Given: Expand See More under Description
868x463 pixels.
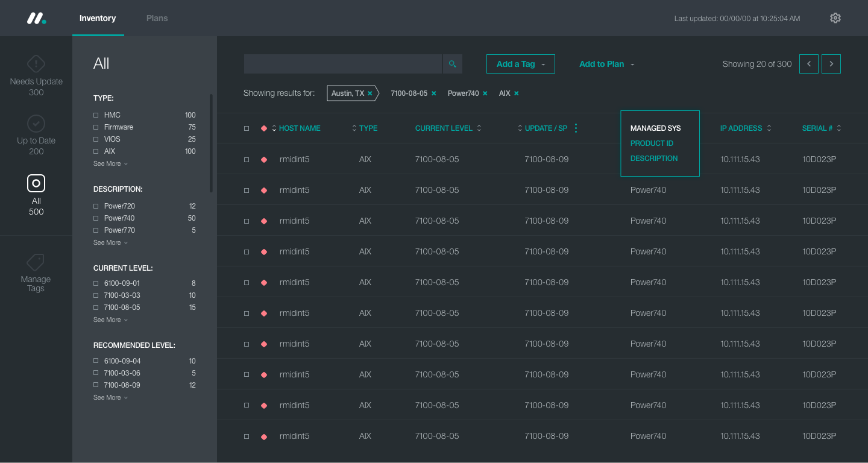Looking at the screenshot, I should (x=110, y=243).
